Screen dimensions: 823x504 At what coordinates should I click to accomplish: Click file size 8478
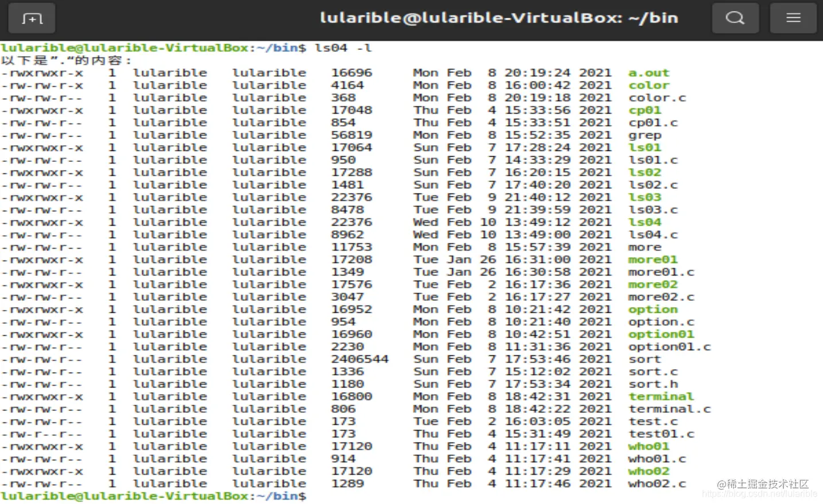pyautogui.click(x=348, y=210)
